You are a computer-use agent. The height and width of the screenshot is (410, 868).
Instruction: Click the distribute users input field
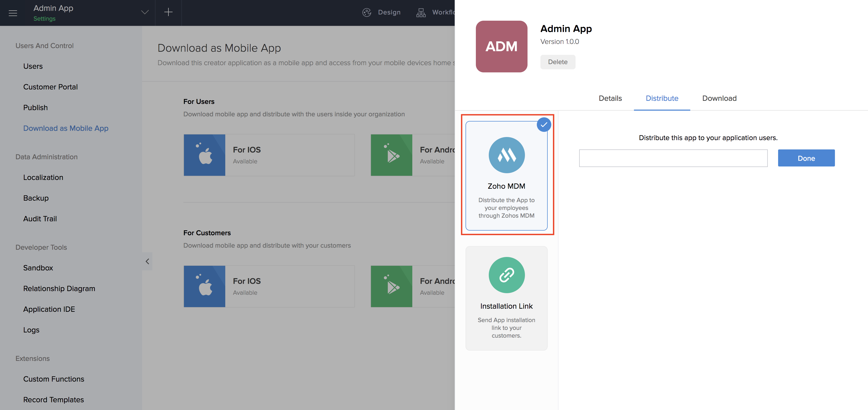673,158
